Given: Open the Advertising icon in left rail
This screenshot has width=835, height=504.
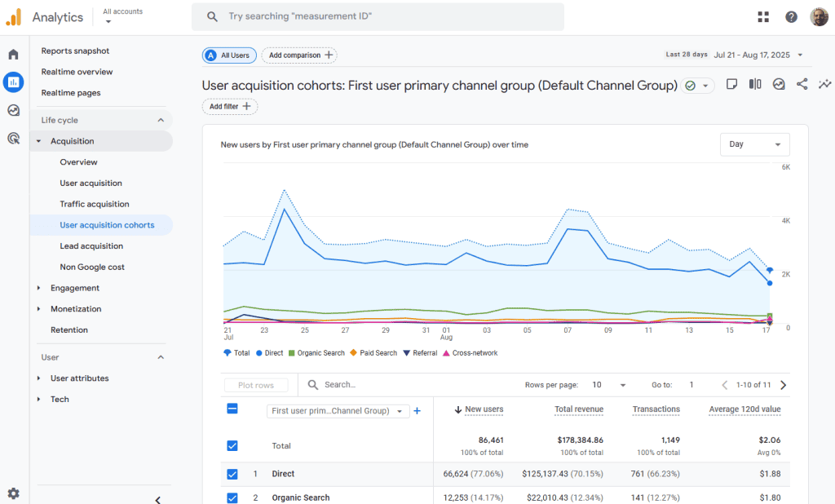Looking at the screenshot, I should (x=13, y=138).
